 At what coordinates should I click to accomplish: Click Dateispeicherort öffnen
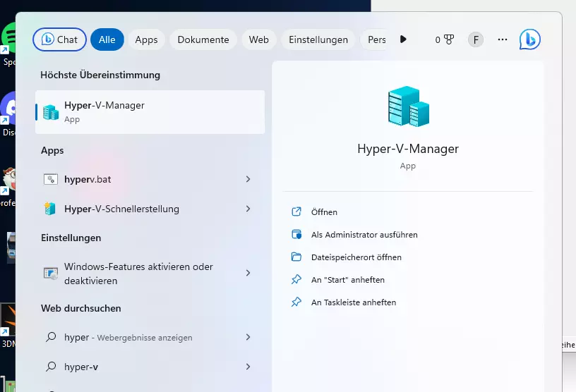(356, 257)
